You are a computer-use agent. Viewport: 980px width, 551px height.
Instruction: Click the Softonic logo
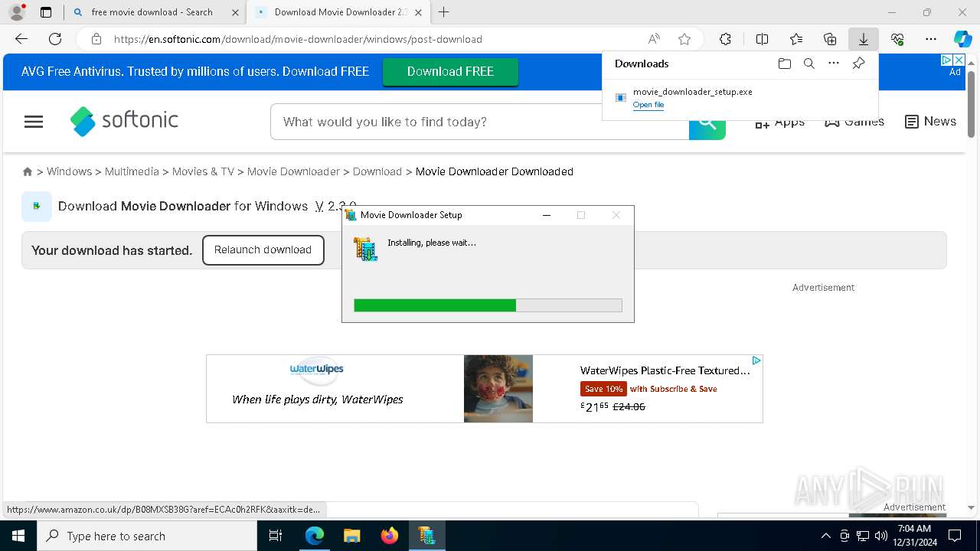click(x=124, y=121)
